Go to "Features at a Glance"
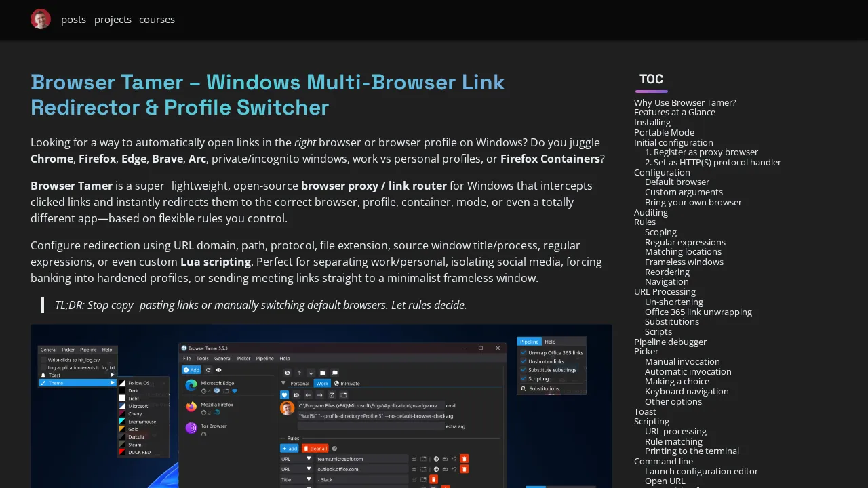The height and width of the screenshot is (488, 868). 675,113
